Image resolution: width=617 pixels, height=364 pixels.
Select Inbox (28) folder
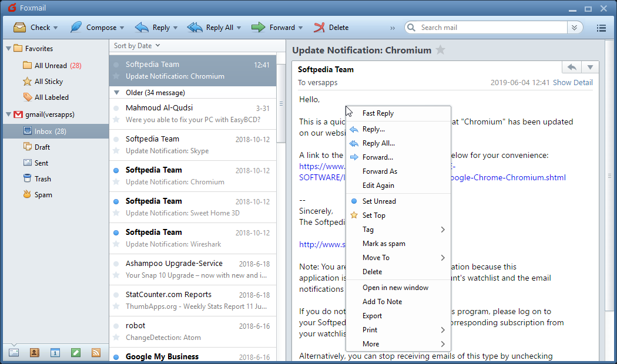(x=56, y=132)
